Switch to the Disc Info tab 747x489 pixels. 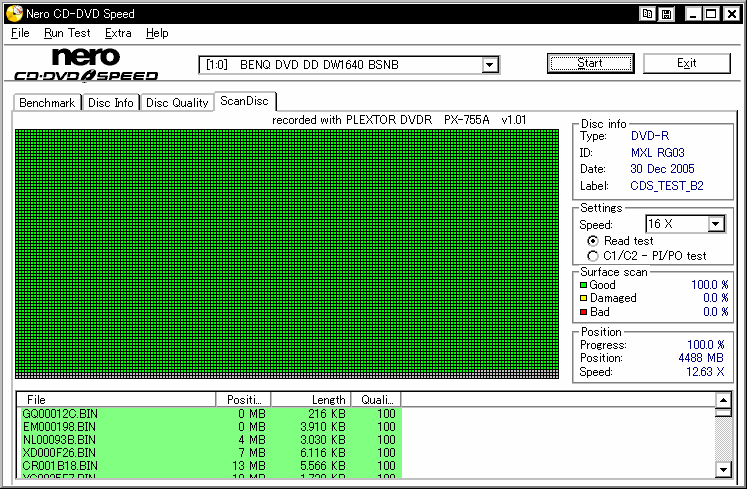(111, 102)
